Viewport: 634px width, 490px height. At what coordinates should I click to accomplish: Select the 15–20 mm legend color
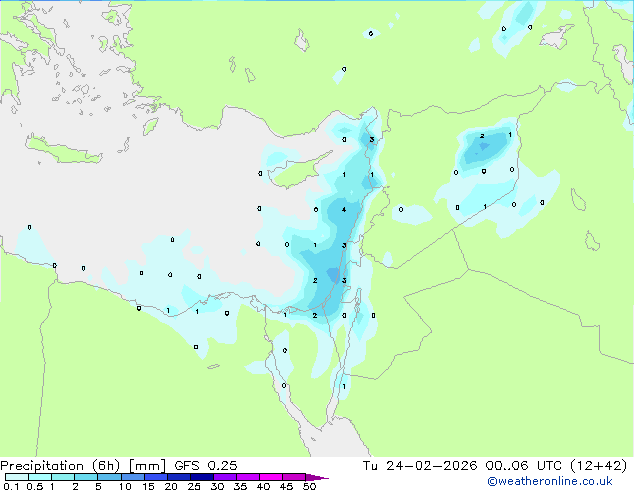(155, 477)
